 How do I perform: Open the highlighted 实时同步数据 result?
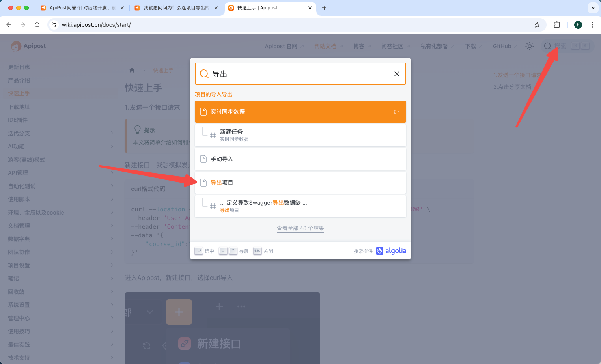pyautogui.click(x=300, y=112)
